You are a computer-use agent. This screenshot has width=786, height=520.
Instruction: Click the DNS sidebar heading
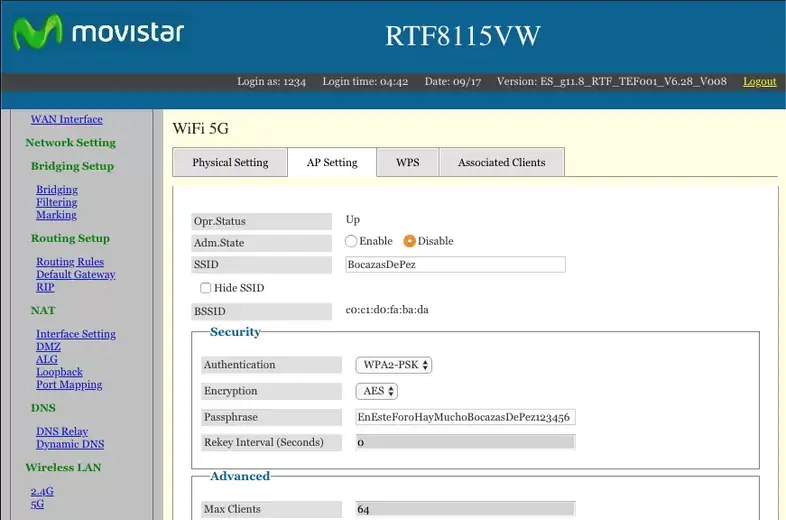click(43, 408)
